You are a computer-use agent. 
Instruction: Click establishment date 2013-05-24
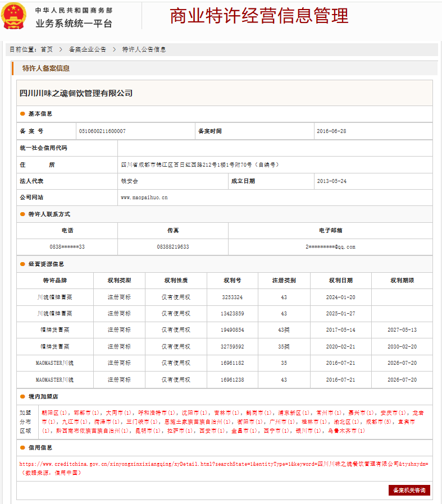click(x=332, y=181)
